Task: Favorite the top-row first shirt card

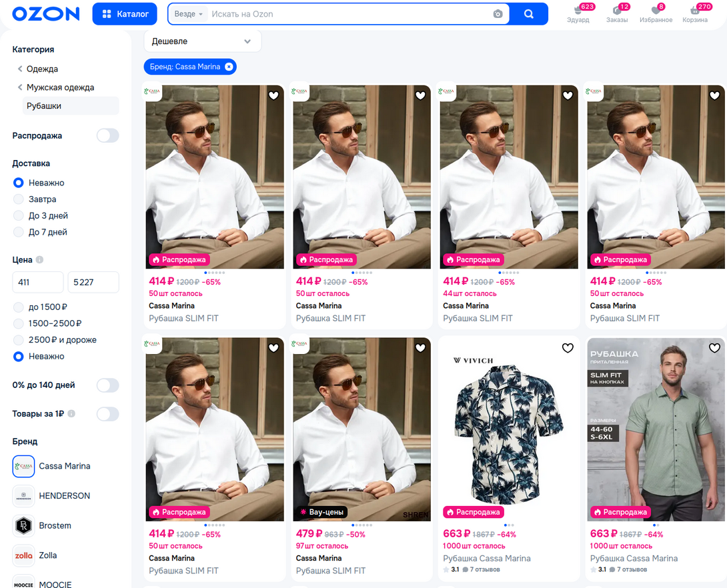Action: point(273,95)
